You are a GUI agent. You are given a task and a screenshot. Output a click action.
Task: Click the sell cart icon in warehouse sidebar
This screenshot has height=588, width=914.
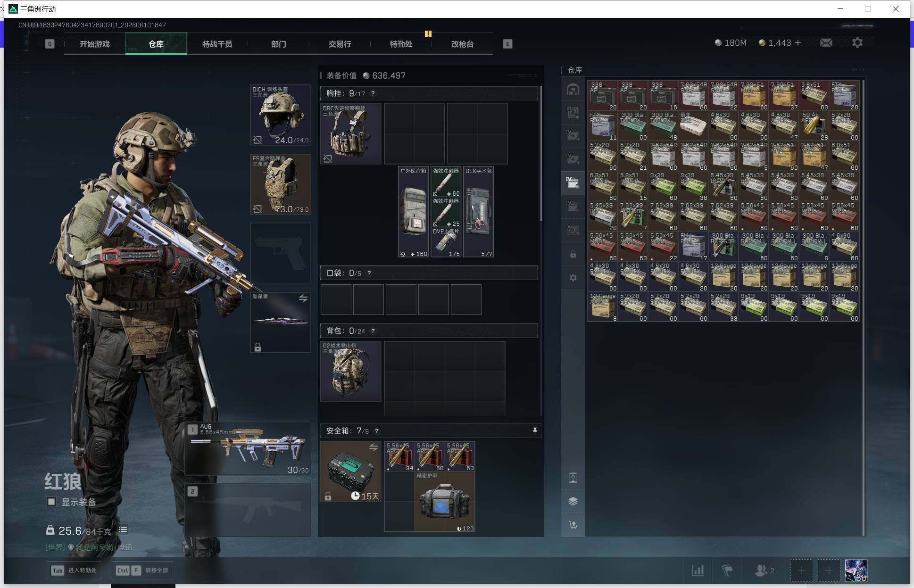573,525
